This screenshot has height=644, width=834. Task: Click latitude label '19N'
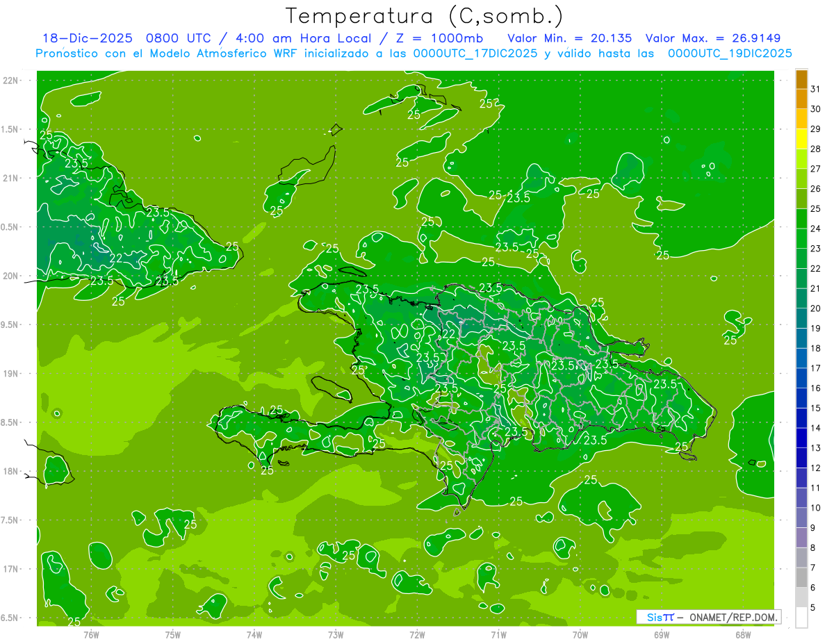(11, 373)
